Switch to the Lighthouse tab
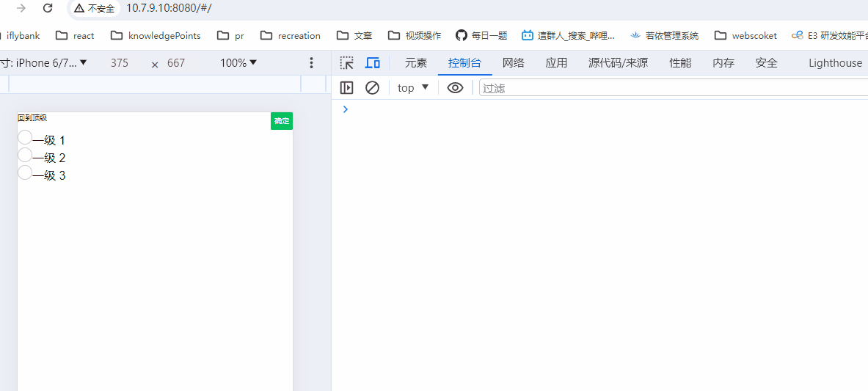868x391 pixels. 835,62
